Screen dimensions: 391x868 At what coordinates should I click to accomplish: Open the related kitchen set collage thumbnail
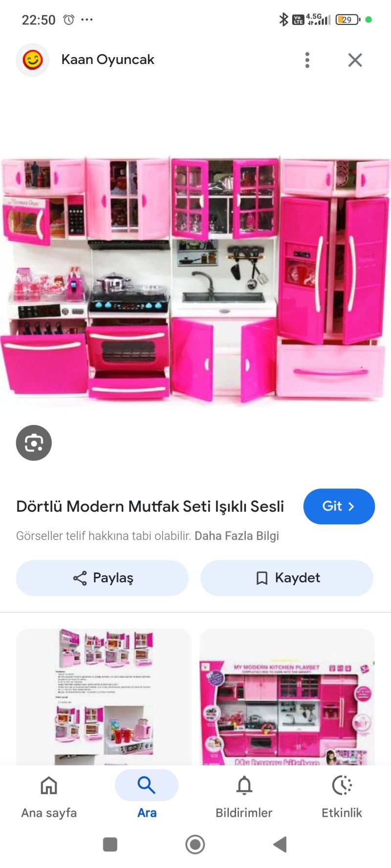click(x=104, y=697)
